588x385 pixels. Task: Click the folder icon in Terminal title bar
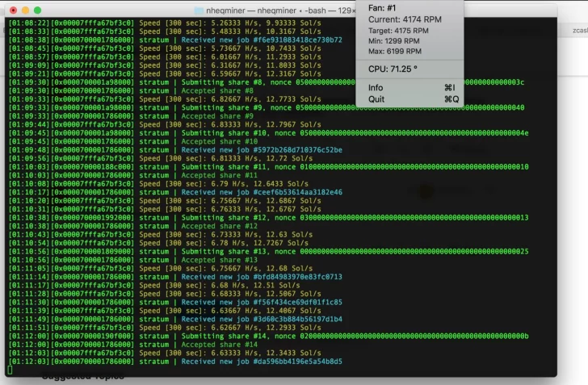(199, 10)
